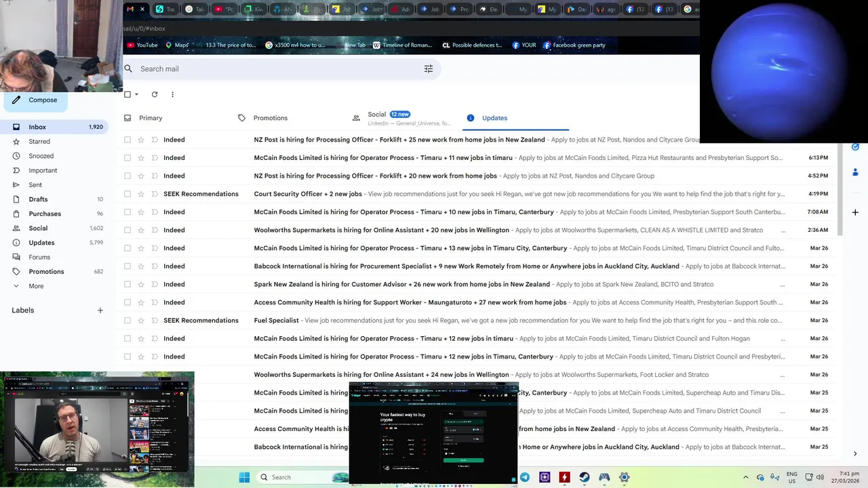Switch to the Updates tab
Screen dimensions: 868x488
[515, 118]
